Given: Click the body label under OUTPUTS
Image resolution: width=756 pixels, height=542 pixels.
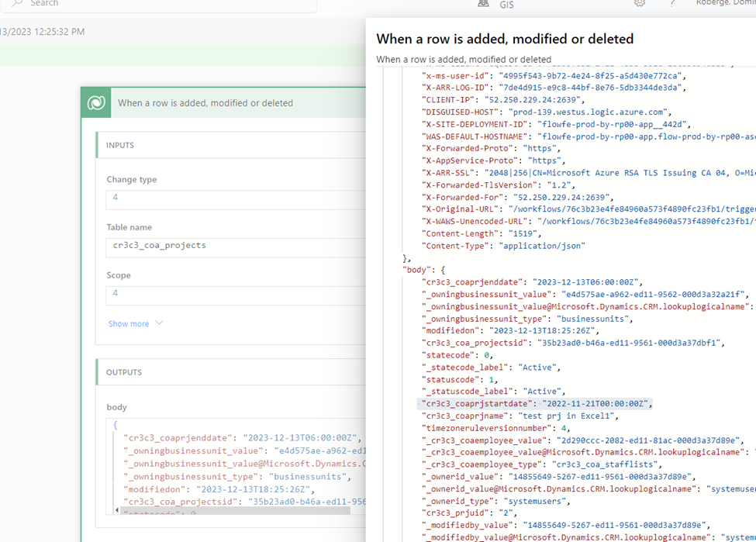Looking at the screenshot, I should point(116,407).
